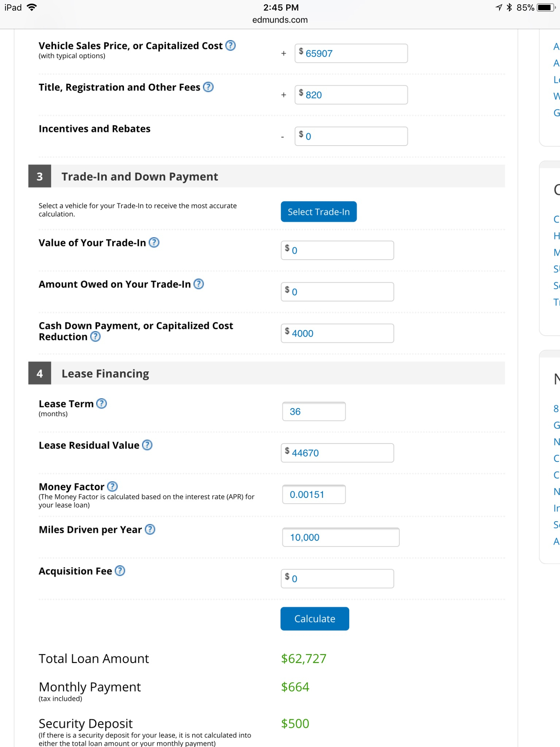Click the Calculate button
The height and width of the screenshot is (747, 560).
[x=315, y=619]
